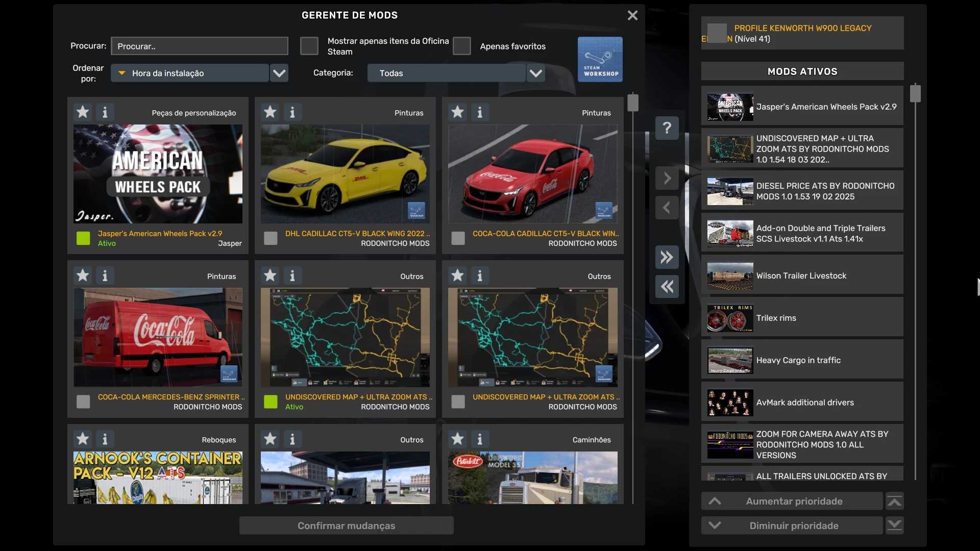The image size is (980, 551).
Task: Click the question mark help icon
Action: click(x=667, y=128)
